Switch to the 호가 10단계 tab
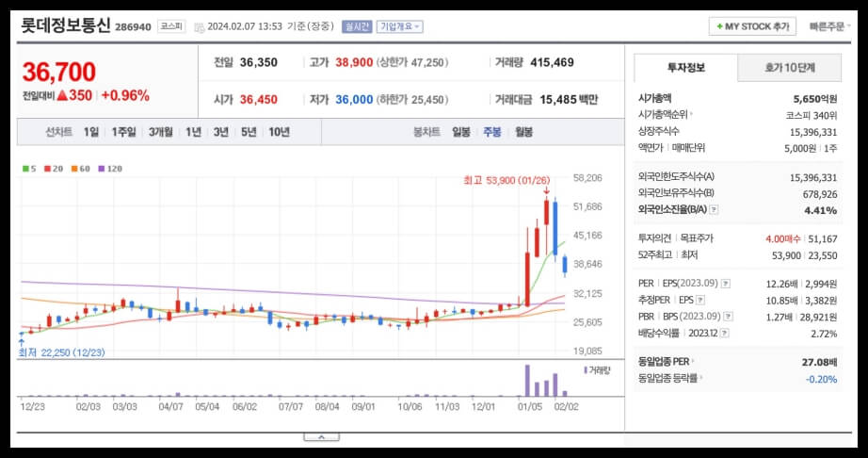 (x=790, y=68)
